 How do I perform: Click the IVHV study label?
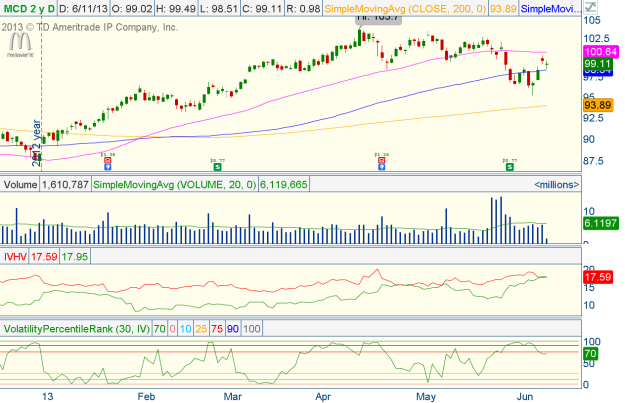[15, 256]
